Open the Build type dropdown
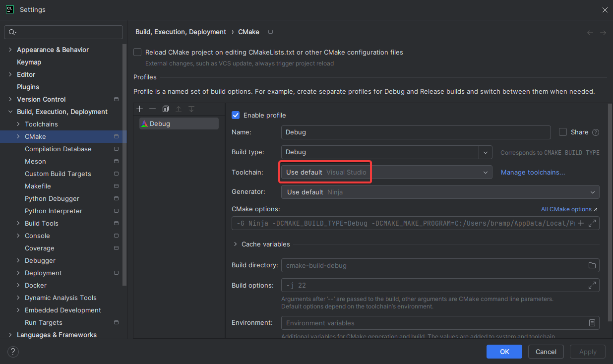Image resolution: width=613 pixels, height=364 pixels. [x=486, y=152]
